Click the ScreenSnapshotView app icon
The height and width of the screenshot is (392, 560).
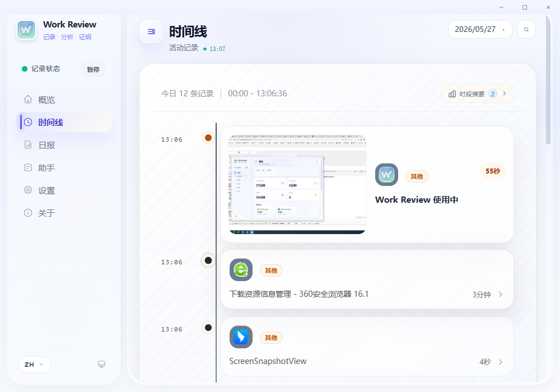click(241, 337)
